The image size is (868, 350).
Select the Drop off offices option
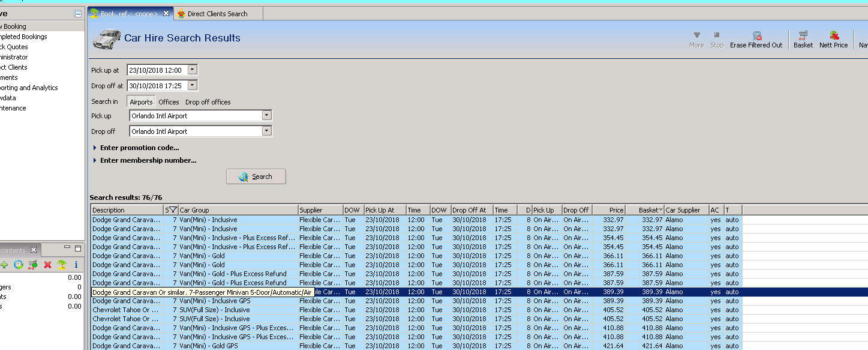pyautogui.click(x=208, y=102)
